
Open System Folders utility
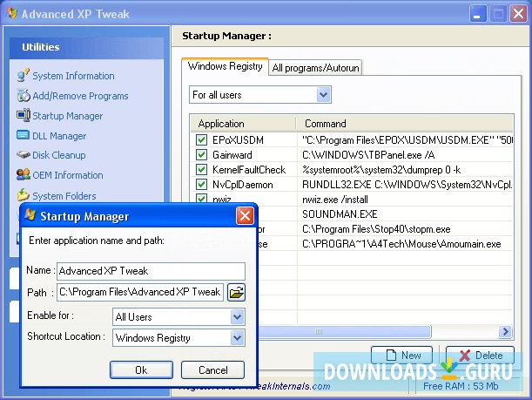[64, 196]
